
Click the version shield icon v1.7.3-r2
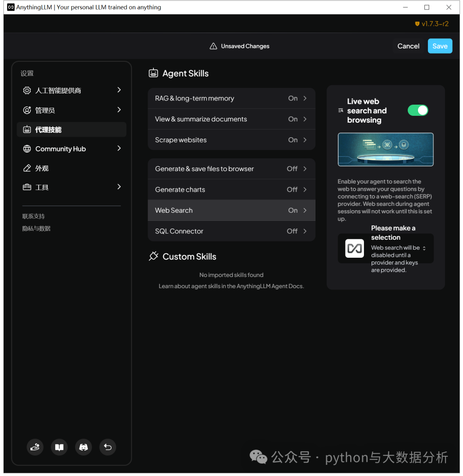click(417, 24)
